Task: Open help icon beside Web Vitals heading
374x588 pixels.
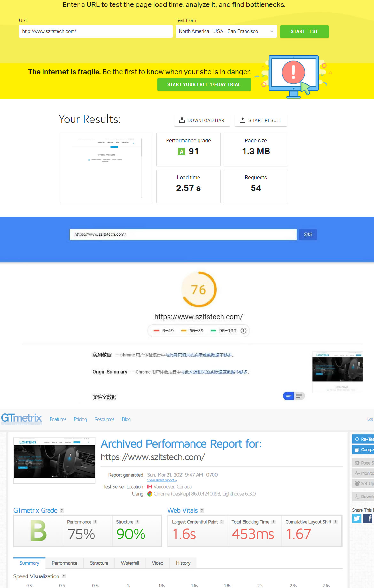Action: (x=202, y=511)
